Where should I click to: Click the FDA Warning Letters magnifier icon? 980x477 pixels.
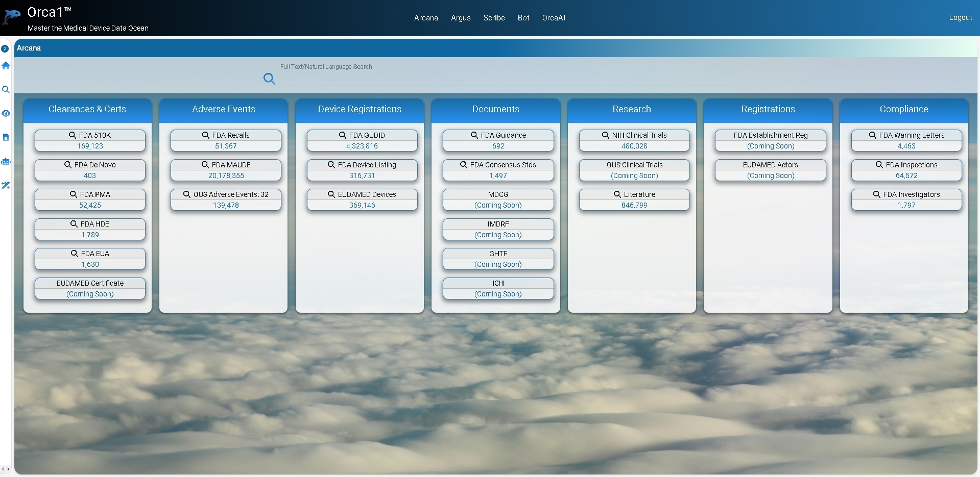click(873, 135)
